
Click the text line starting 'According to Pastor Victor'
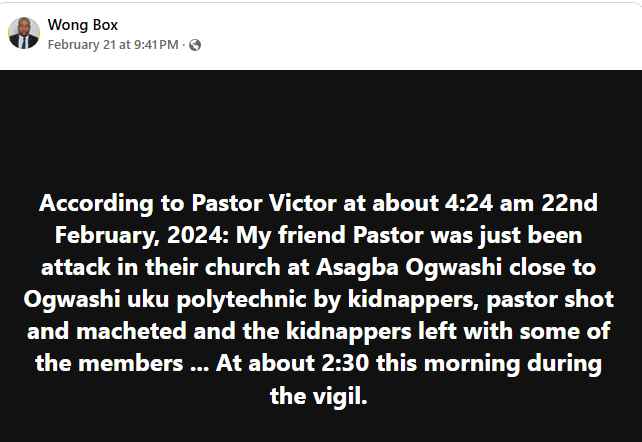[319, 203]
